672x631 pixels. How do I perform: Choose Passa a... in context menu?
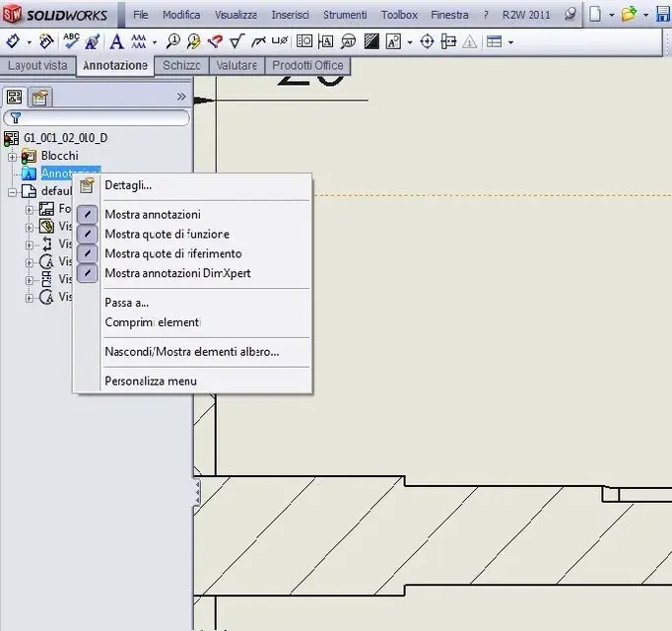coord(127,303)
